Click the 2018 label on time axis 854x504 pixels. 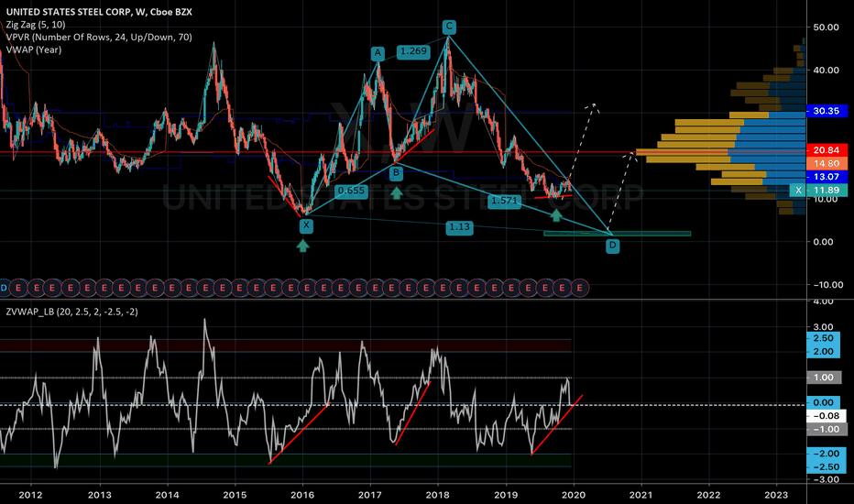437,495
